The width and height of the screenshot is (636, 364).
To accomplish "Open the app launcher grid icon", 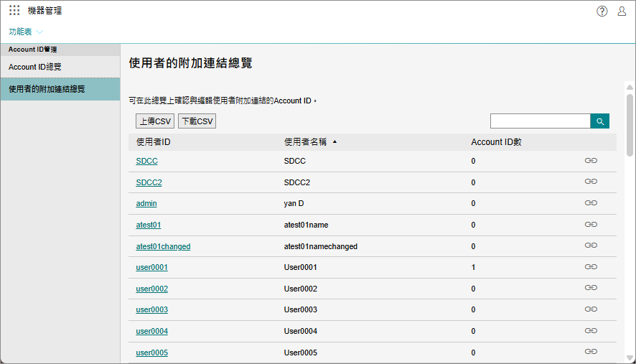I will (14, 11).
